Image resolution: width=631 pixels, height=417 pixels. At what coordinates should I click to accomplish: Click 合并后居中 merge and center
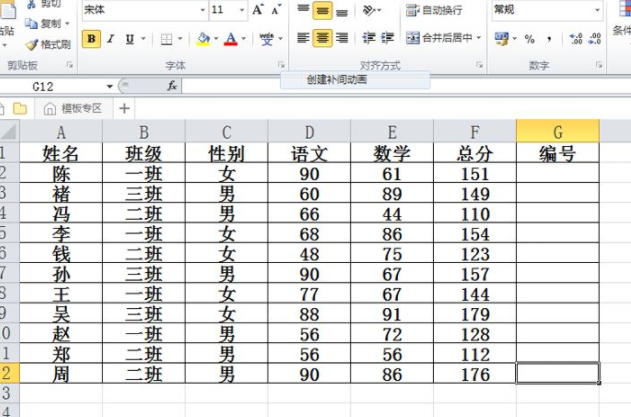[439, 38]
